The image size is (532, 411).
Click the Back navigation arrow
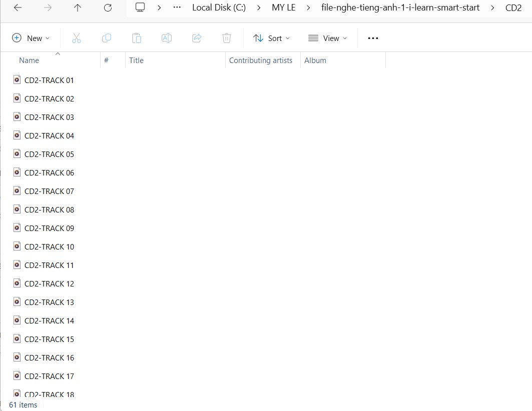18,7
